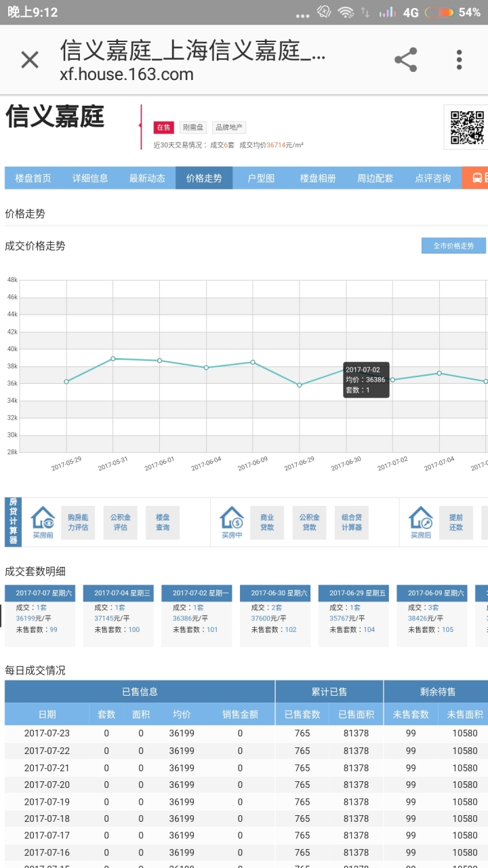
Task: Open 提前还款 calculator
Action: 456,522
